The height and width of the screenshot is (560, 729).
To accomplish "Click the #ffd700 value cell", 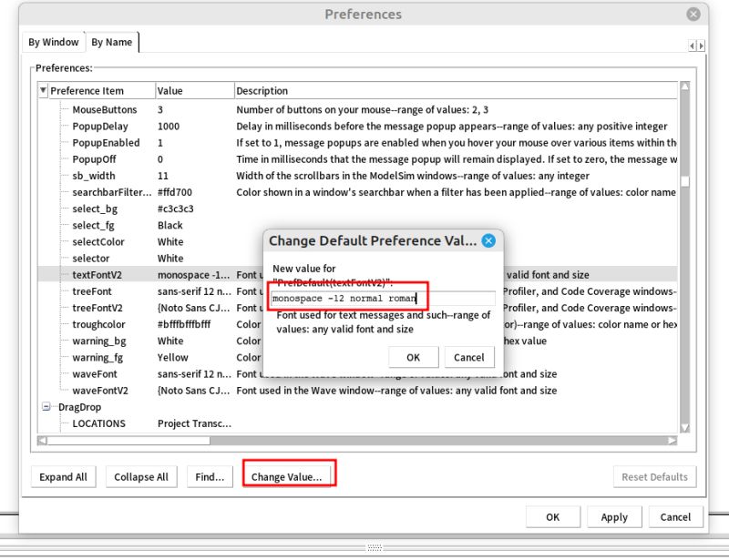I will pos(174,192).
